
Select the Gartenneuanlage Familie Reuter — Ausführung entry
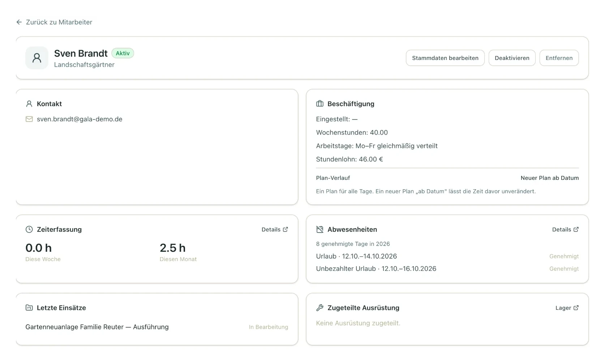pos(97,327)
